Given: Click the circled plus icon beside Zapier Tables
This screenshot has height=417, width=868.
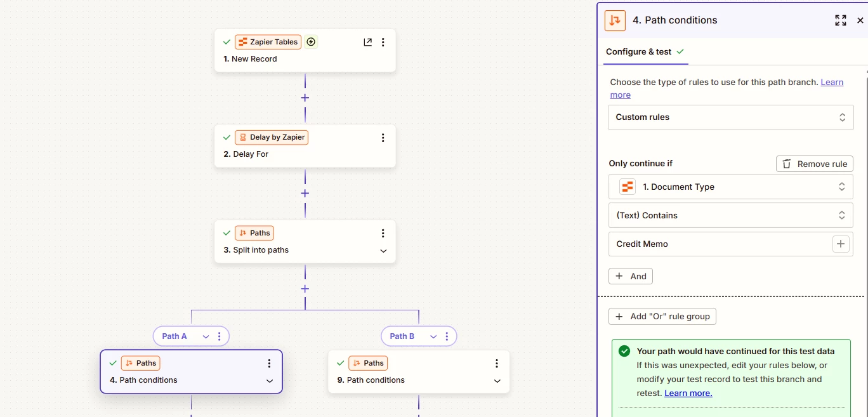Looking at the screenshot, I should (x=311, y=42).
